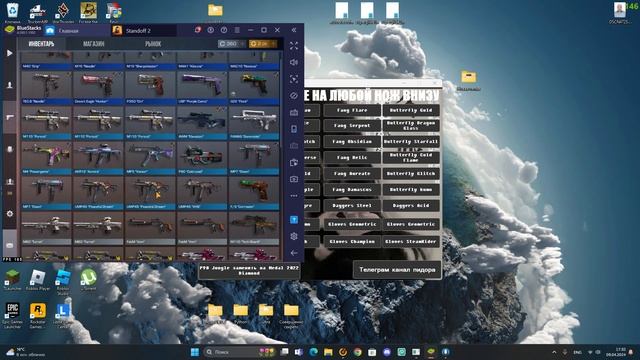Click the Daggers Acid button
This screenshot has width=640, height=360.
(411, 206)
